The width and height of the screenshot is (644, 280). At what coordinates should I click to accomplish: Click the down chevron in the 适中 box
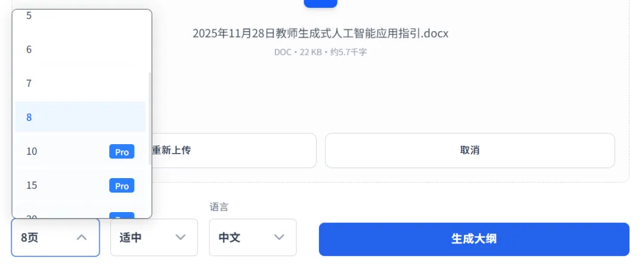coord(180,237)
